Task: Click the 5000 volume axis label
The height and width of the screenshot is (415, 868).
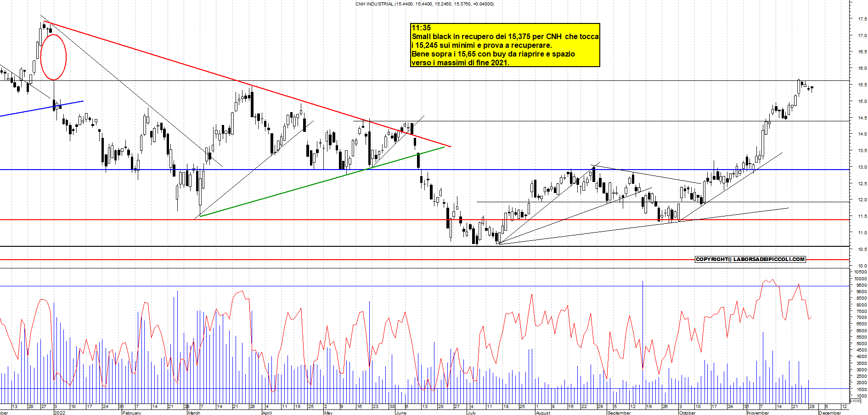Action: 862,343
